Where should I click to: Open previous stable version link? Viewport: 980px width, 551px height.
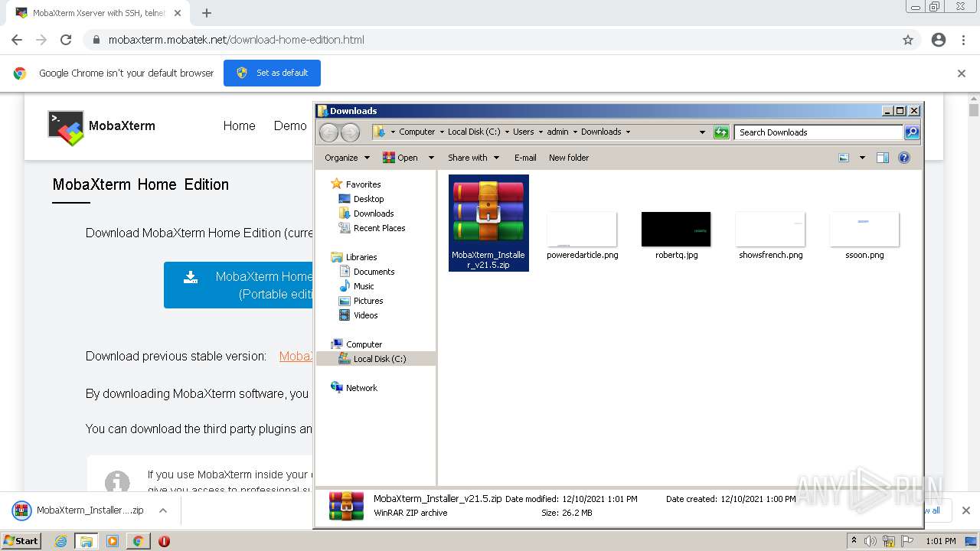(296, 356)
